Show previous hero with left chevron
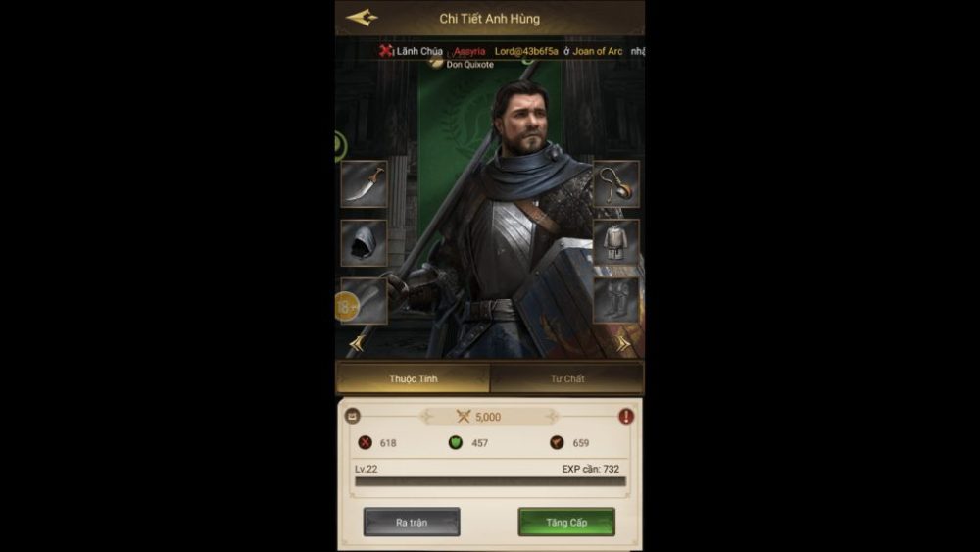The image size is (980, 552). point(357,343)
